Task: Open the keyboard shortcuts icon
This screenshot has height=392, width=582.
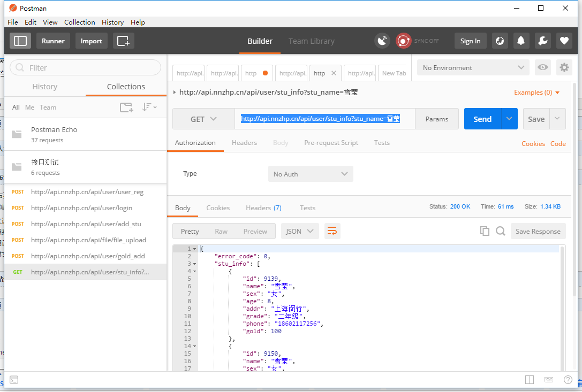Action: [x=549, y=380]
